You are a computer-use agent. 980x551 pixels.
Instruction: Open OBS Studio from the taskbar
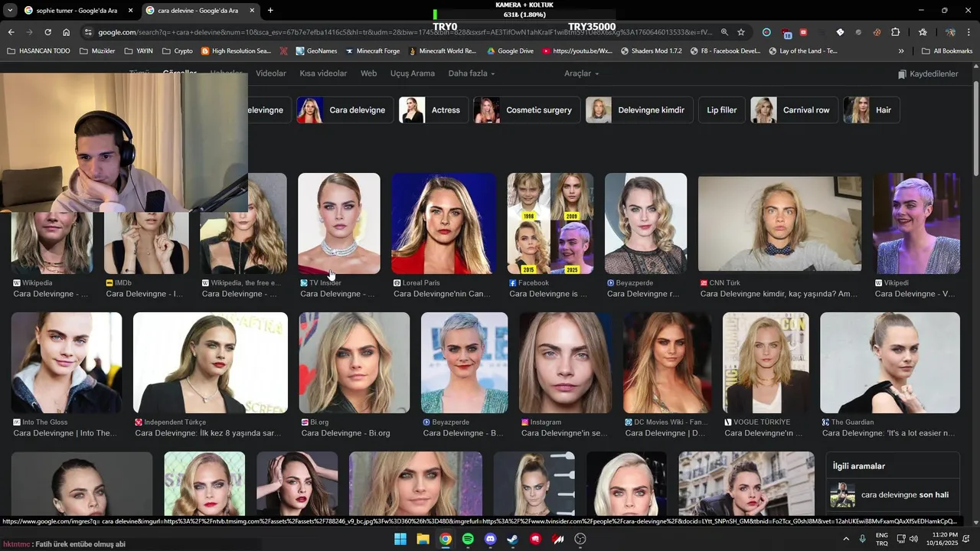point(580,539)
